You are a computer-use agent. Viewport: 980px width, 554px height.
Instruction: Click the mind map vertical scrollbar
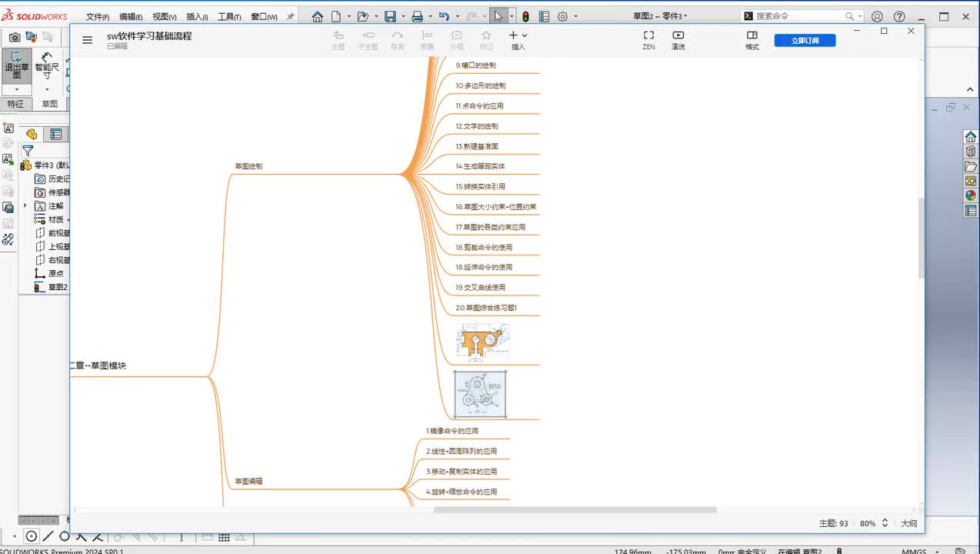coord(922,238)
